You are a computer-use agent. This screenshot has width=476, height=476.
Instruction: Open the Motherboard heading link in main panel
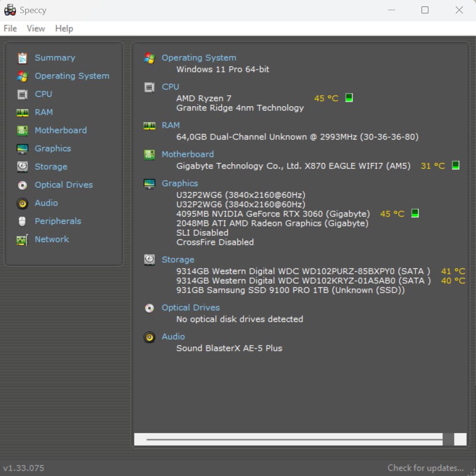(x=188, y=154)
